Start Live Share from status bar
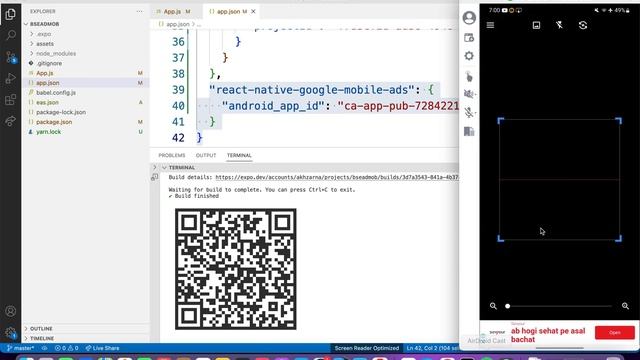This screenshot has width=640, height=360. [x=102, y=348]
